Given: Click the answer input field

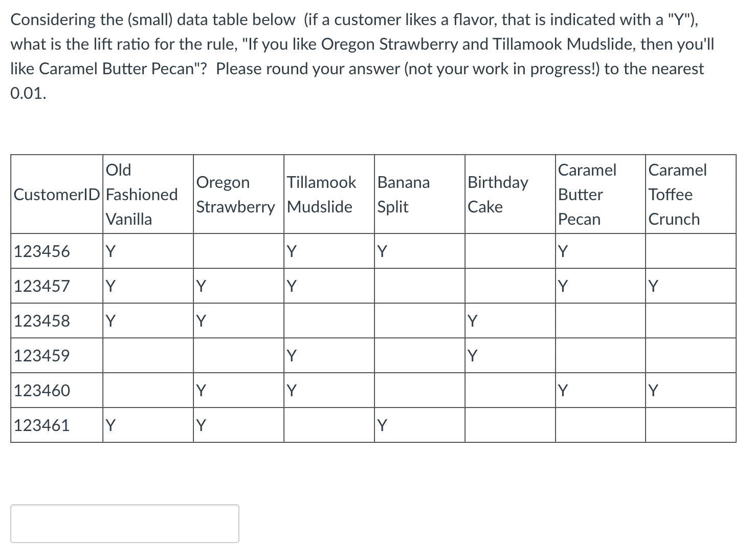Looking at the screenshot, I should coord(124,523).
